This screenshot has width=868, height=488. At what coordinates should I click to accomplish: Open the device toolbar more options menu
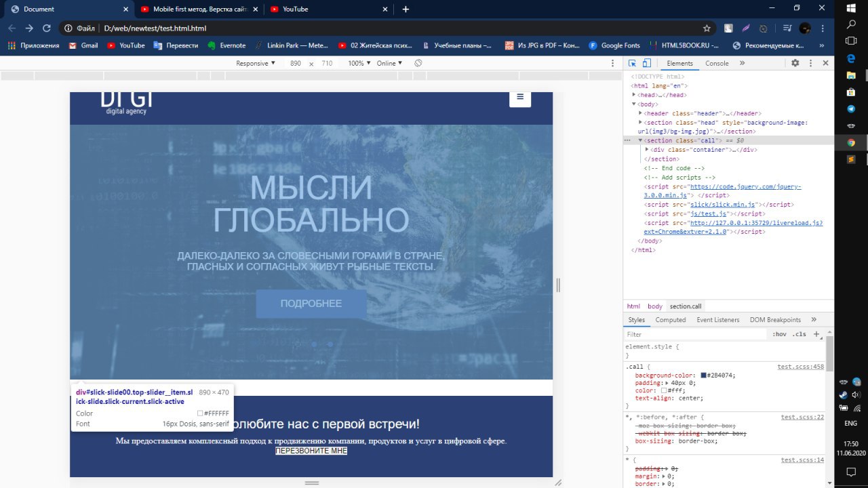click(613, 63)
